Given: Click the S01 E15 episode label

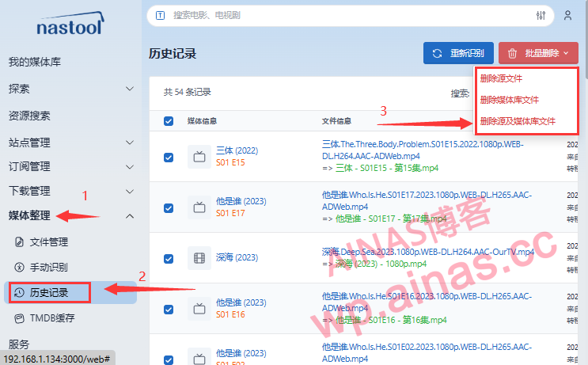Looking at the screenshot, I should pos(230,162).
